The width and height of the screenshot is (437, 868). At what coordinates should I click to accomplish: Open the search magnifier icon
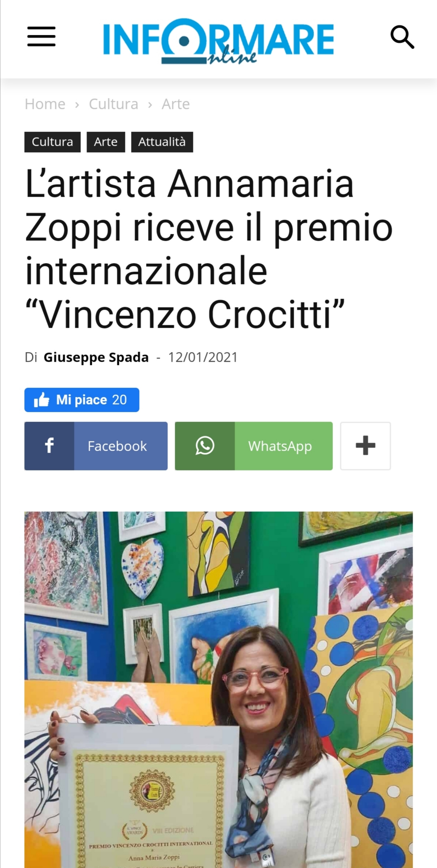[x=402, y=37]
